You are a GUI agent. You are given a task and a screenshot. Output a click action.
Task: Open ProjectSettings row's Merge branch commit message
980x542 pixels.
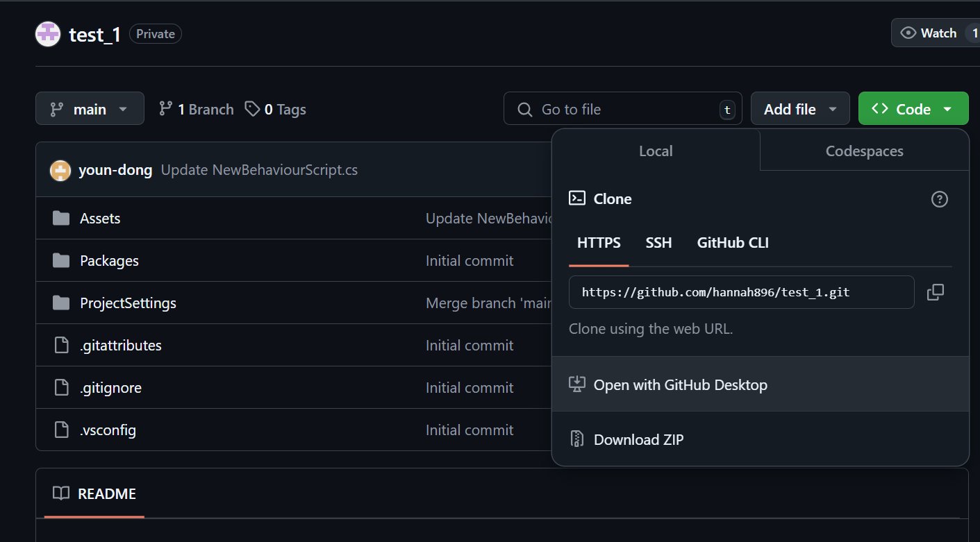[488, 303]
